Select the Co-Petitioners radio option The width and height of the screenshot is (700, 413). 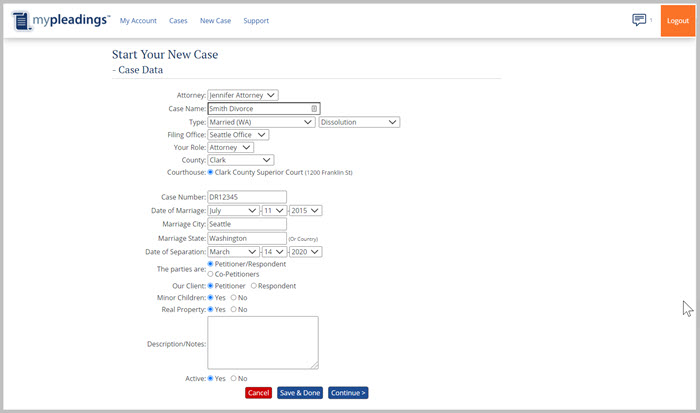tap(211, 273)
